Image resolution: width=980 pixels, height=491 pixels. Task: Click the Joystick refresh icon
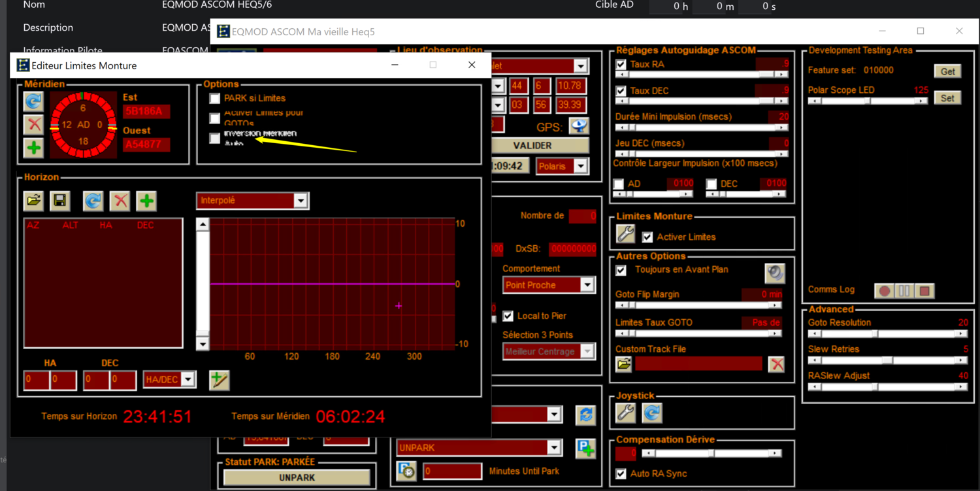(x=652, y=413)
